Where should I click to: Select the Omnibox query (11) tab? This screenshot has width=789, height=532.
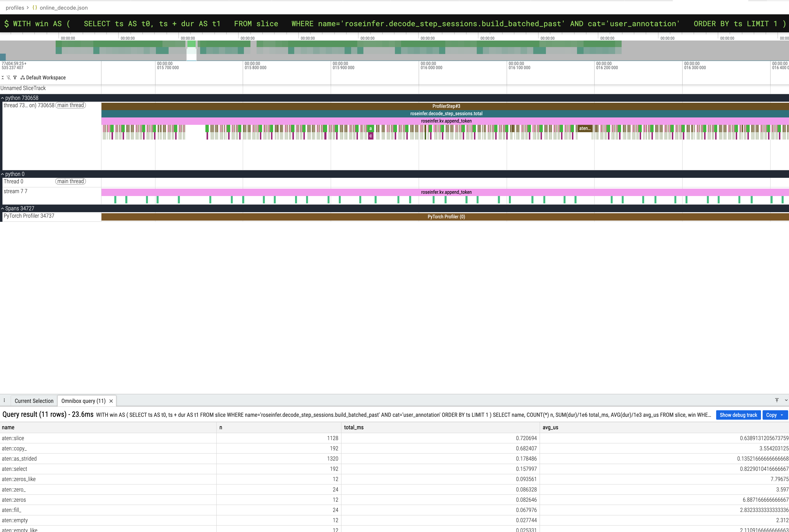pos(83,401)
